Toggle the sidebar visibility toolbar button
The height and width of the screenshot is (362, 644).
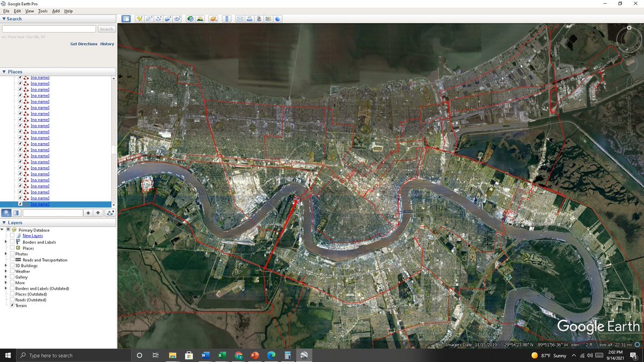(x=126, y=19)
